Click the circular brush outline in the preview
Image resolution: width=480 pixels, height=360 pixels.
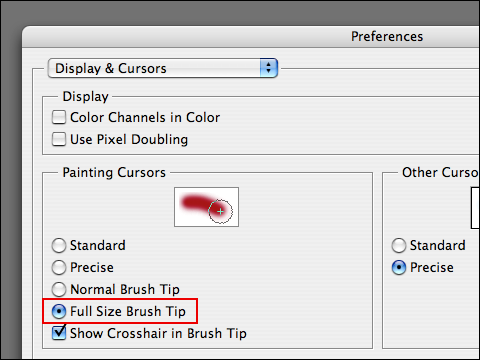pyautogui.click(x=221, y=211)
